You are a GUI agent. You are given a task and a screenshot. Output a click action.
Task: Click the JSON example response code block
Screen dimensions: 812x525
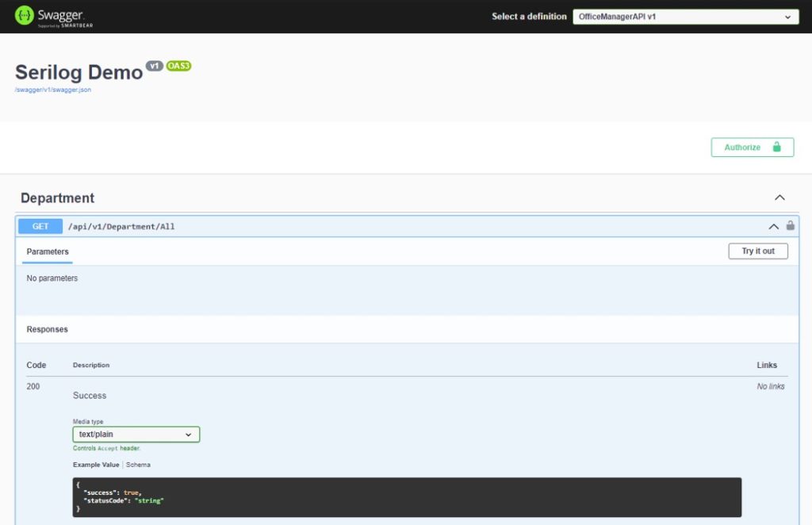click(x=406, y=497)
